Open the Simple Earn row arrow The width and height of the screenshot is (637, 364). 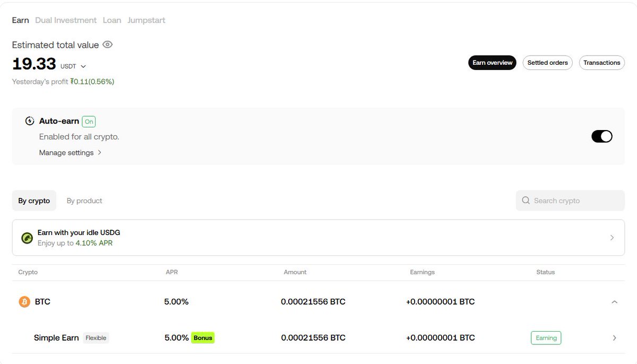614,338
